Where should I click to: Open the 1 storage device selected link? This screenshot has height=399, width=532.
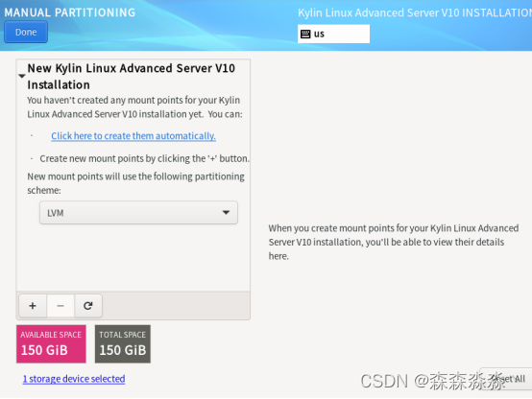74,379
